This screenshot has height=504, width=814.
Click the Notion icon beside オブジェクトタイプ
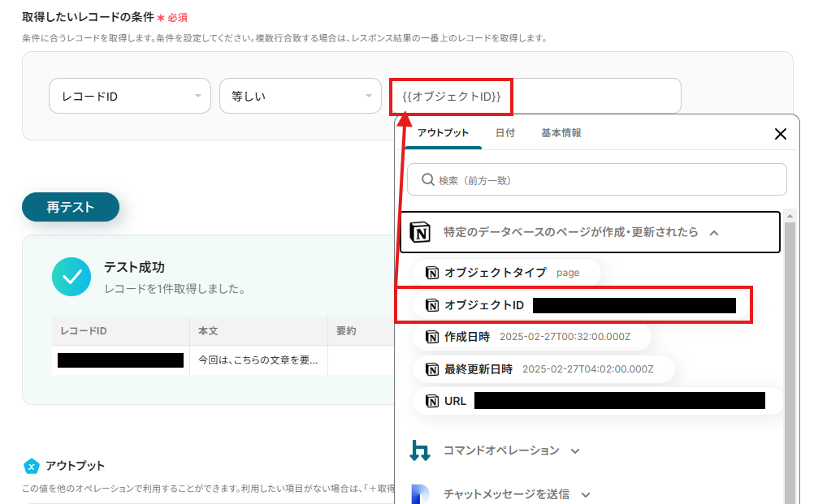[x=432, y=273]
